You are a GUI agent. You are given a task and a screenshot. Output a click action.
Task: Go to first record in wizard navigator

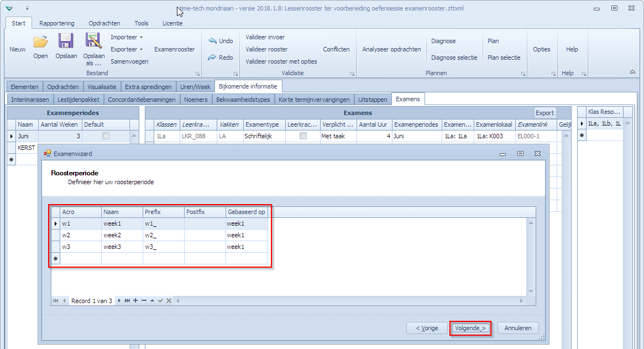(55, 300)
